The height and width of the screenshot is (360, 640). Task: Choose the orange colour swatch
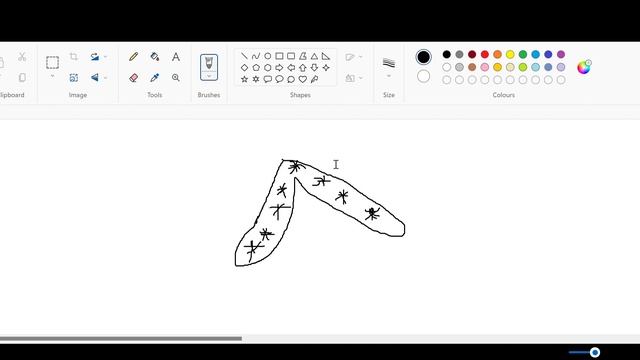coord(498,54)
